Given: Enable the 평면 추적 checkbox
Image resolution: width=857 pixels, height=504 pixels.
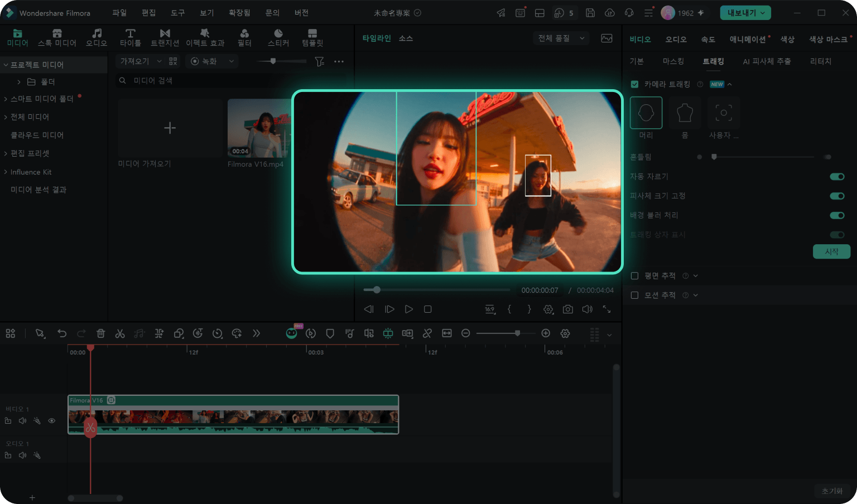Looking at the screenshot, I should (x=634, y=276).
